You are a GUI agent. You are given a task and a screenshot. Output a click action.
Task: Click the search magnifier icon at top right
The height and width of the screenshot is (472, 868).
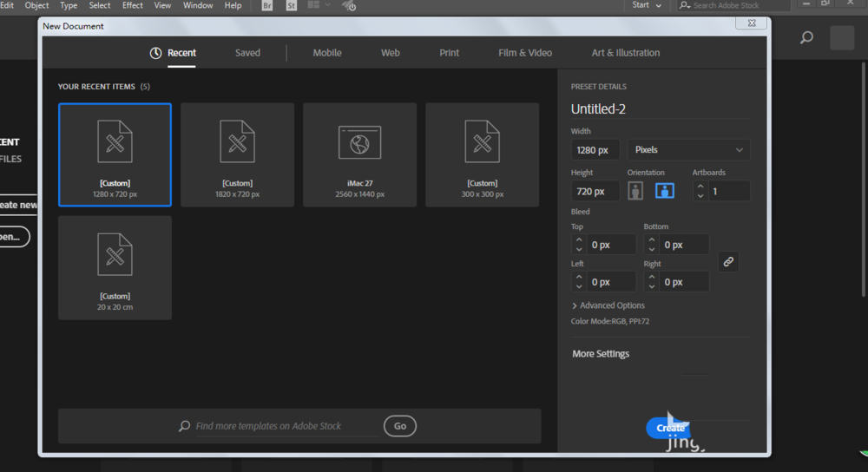[806, 37]
